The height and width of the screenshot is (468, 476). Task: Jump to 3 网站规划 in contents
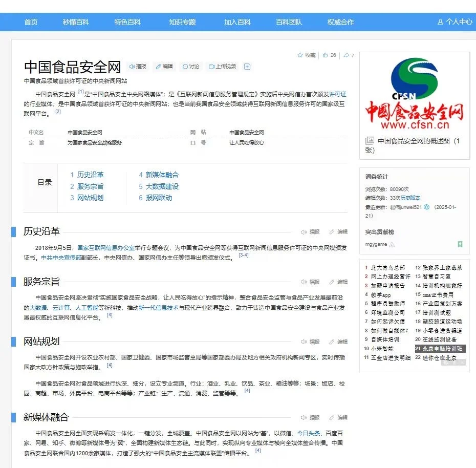[x=87, y=198]
